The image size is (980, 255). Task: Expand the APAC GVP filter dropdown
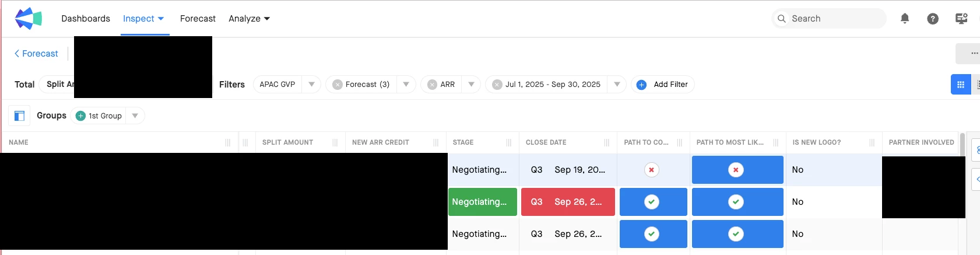[x=312, y=85]
